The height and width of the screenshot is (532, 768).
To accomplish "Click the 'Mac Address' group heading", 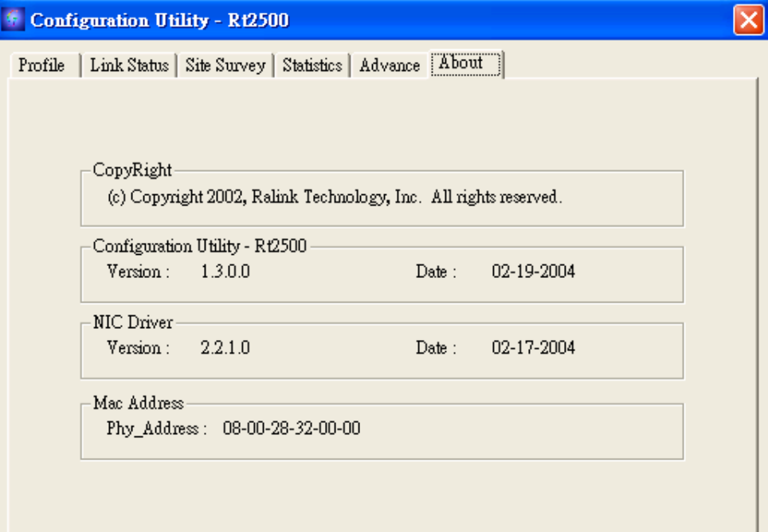I will (139, 403).
